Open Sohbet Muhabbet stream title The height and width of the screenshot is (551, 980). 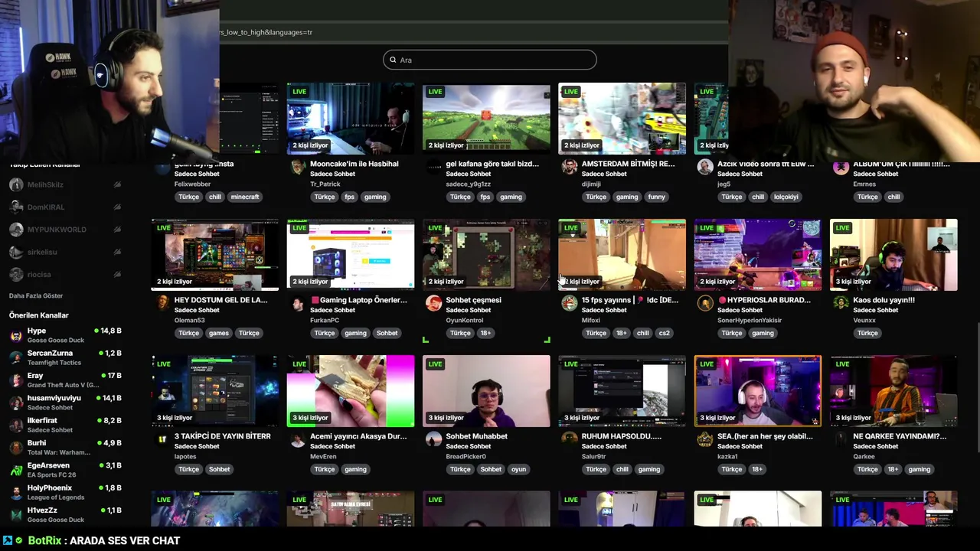pyautogui.click(x=477, y=436)
